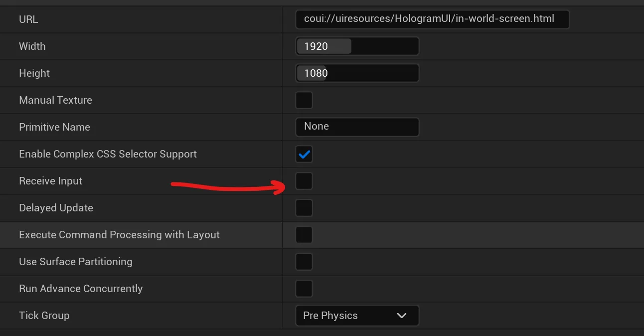Click the URL property label
The image size is (644, 336).
(28, 19)
